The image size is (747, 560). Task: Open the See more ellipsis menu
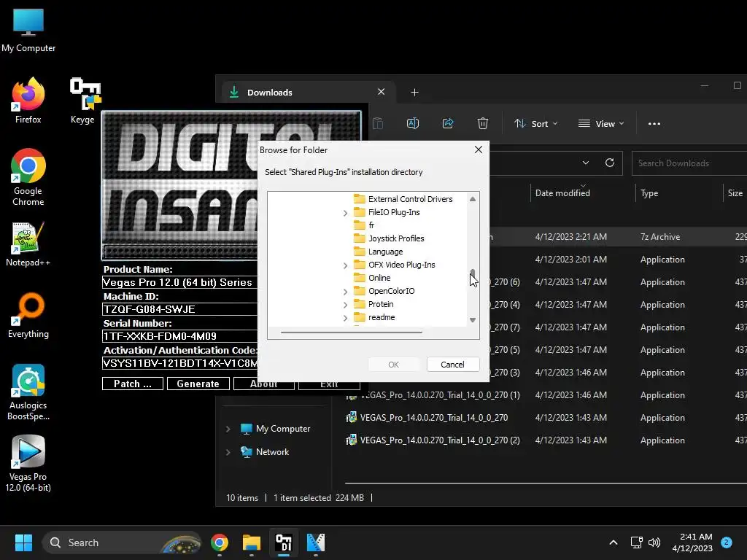pyautogui.click(x=654, y=123)
